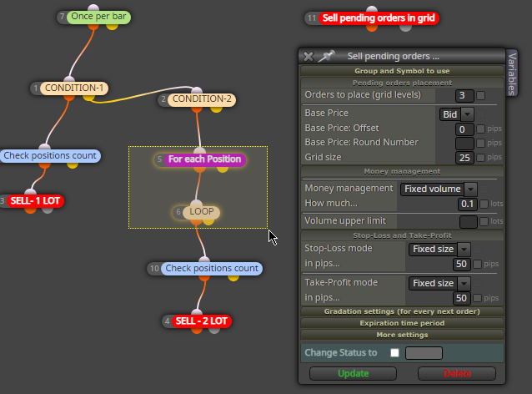Image resolution: width=532 pixels, height=394 pixels.
Task: Expand Gradation settings section
Action: coord(402,311)
